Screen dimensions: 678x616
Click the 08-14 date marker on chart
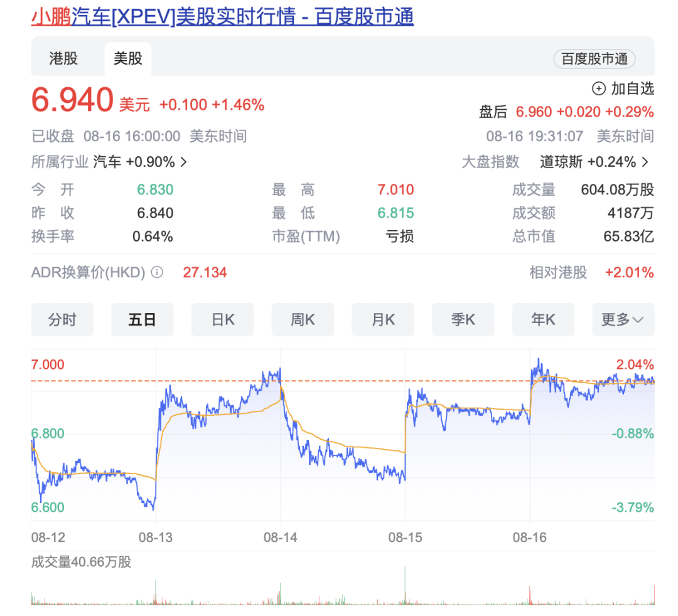[x=280, y=538]
